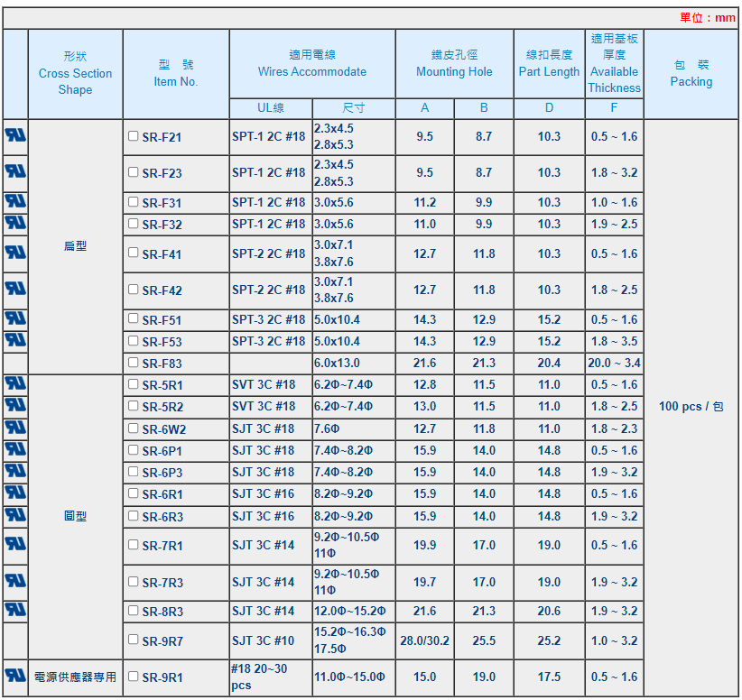
Task: Click the Wires Accommodate column header
Action: pos(312,63)
